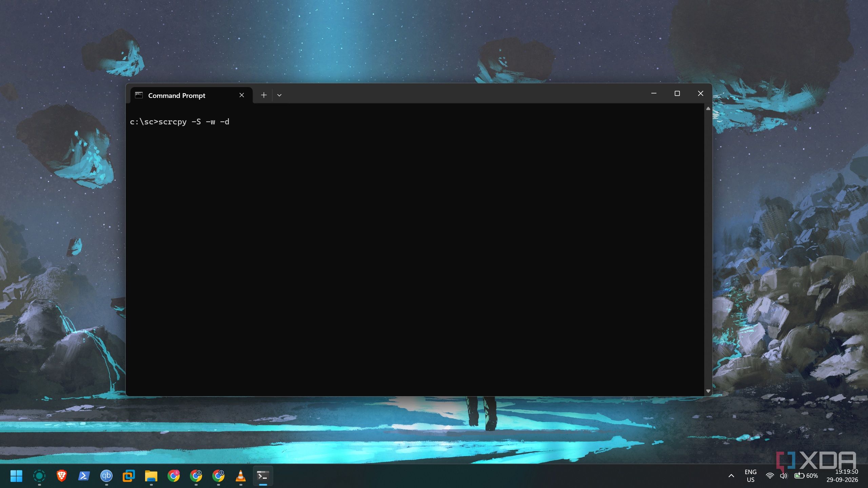Close the Command Prompt tab
This screenshot has width=868, height=488.
coord(242,95)
